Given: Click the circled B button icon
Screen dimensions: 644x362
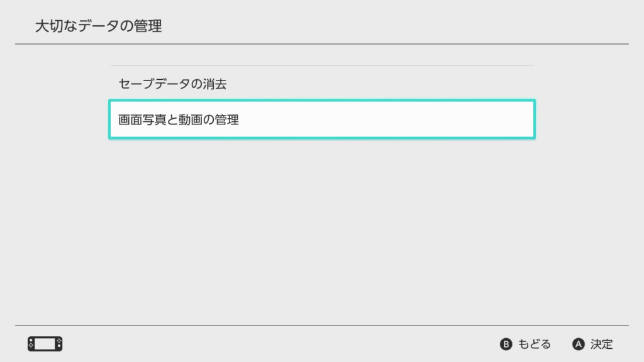Looking at the screenshot, I should coord(506,344).
